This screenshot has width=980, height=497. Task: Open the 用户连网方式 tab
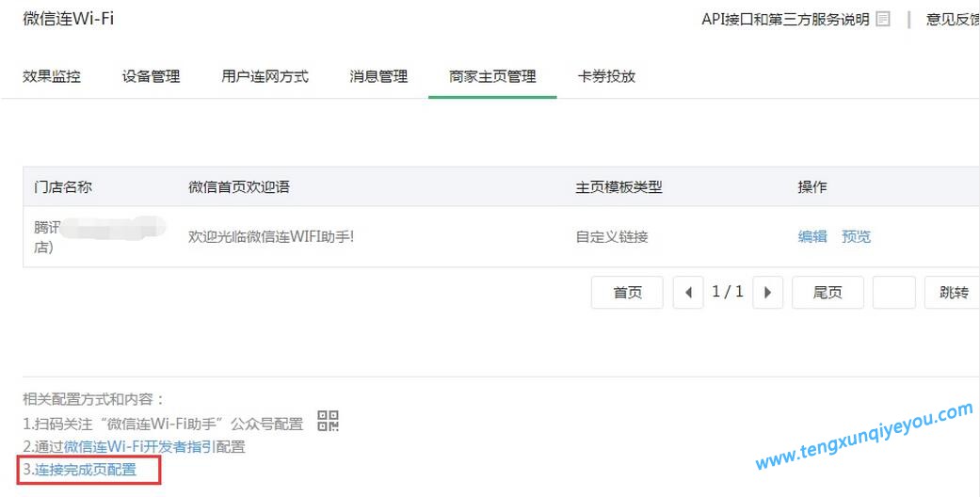click(x=265, y=76)
